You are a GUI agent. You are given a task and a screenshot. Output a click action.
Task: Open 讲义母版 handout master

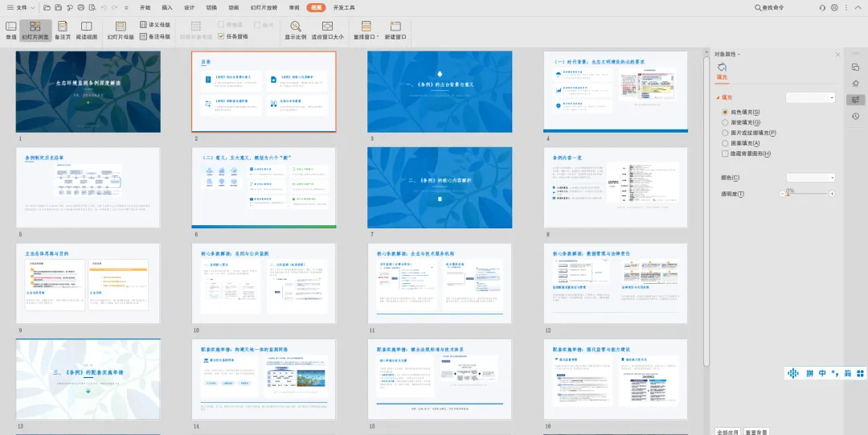tap(154, 25)
